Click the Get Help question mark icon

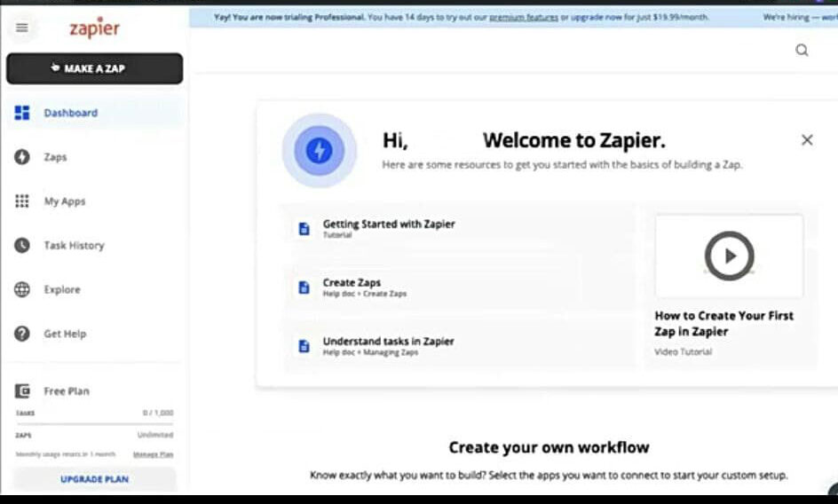22,334
